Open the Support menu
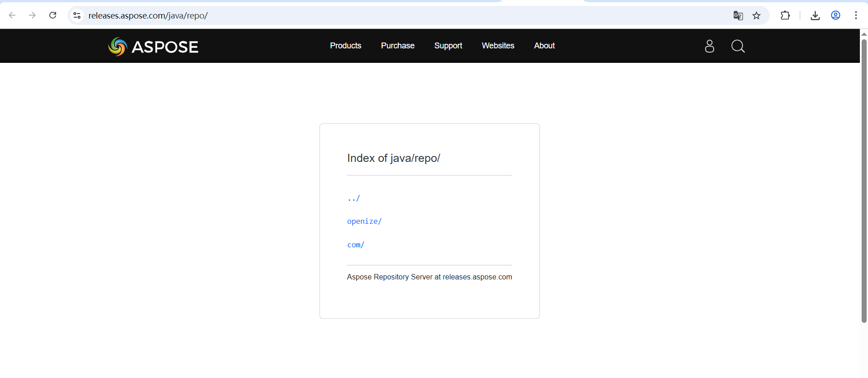 click(x=448, y=46)
